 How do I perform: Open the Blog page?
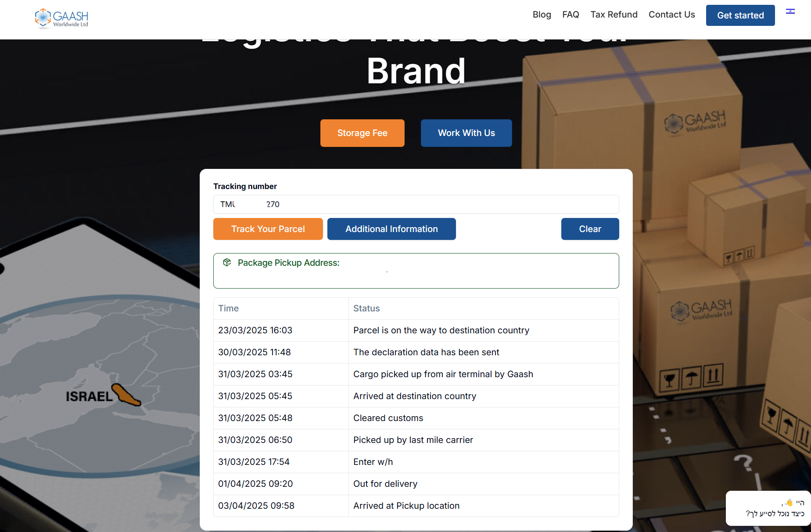[x=542, y=14]
